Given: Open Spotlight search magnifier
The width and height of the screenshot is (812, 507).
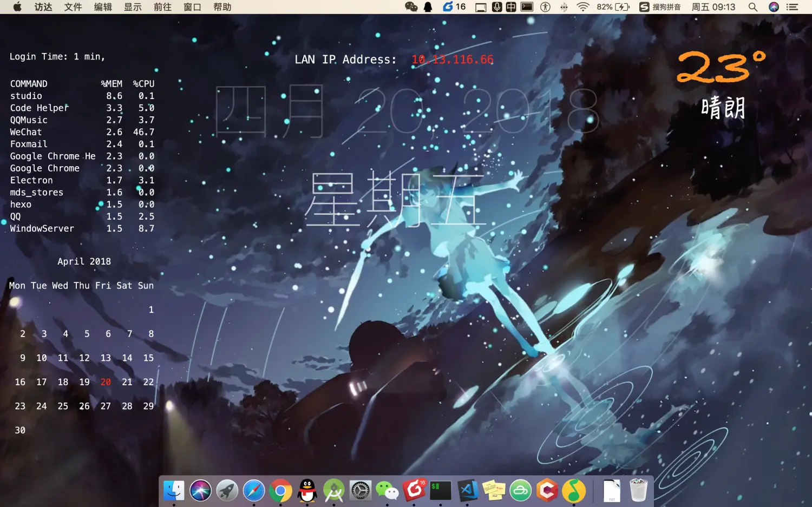Looking at the screenshot, I should point(752,7).
